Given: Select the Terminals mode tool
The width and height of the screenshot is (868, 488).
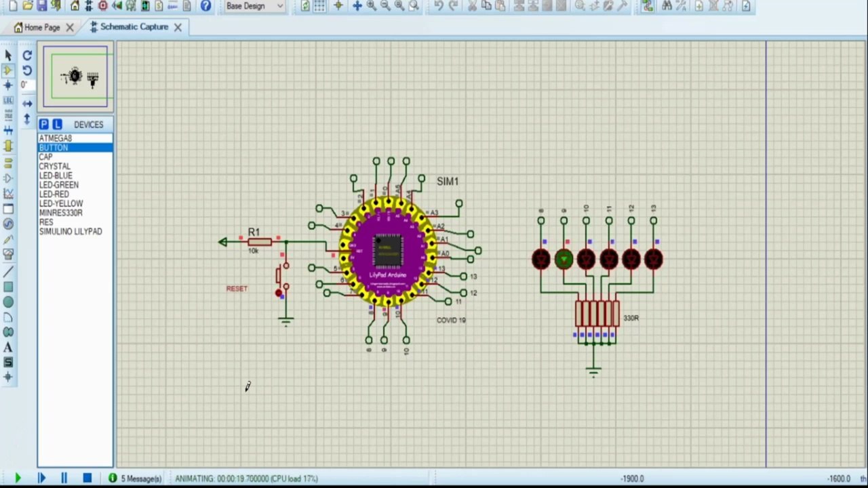Looking at the screenshot, I should pos(8,163).
